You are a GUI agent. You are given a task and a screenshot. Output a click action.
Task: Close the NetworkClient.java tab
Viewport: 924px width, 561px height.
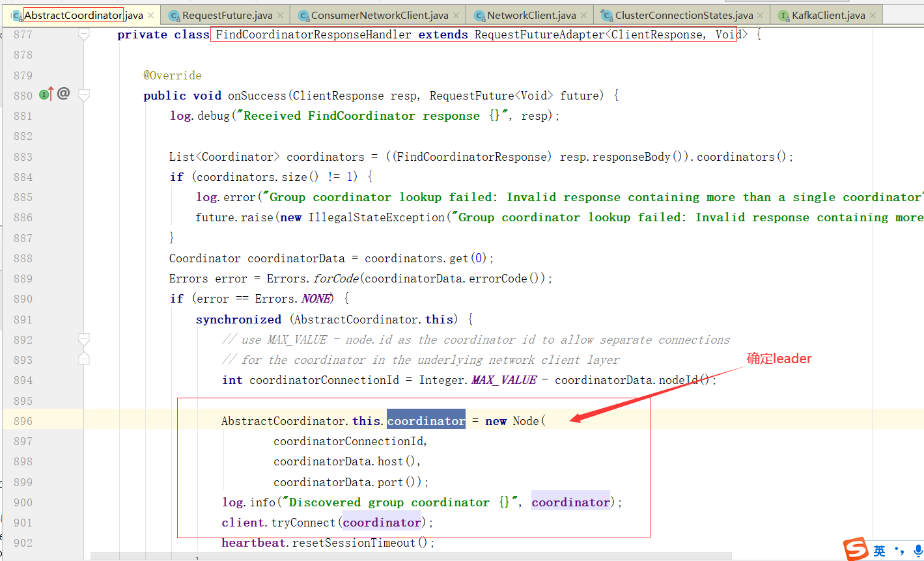tap(583, 15)
